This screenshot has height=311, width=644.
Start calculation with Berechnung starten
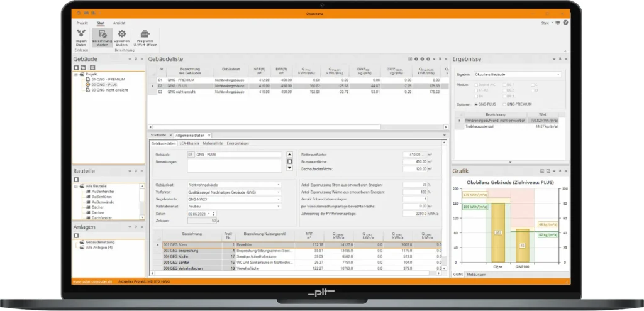(102, 34)
